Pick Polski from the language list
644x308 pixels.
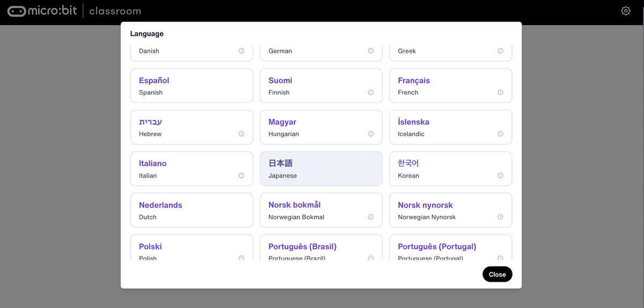tap(192, 248)
